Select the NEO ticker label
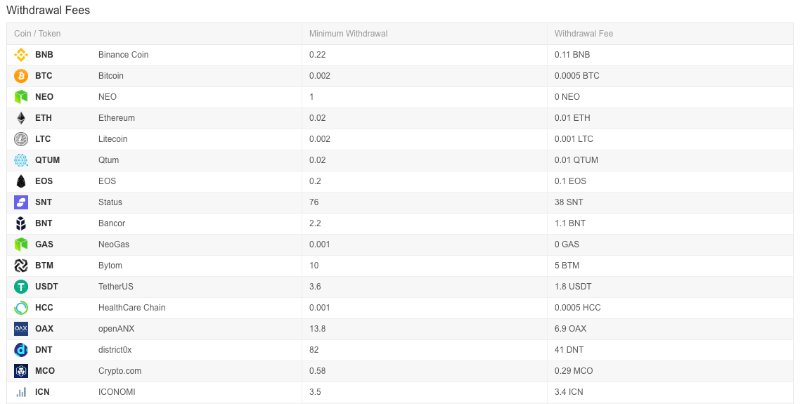 click(x=44, y=97)
